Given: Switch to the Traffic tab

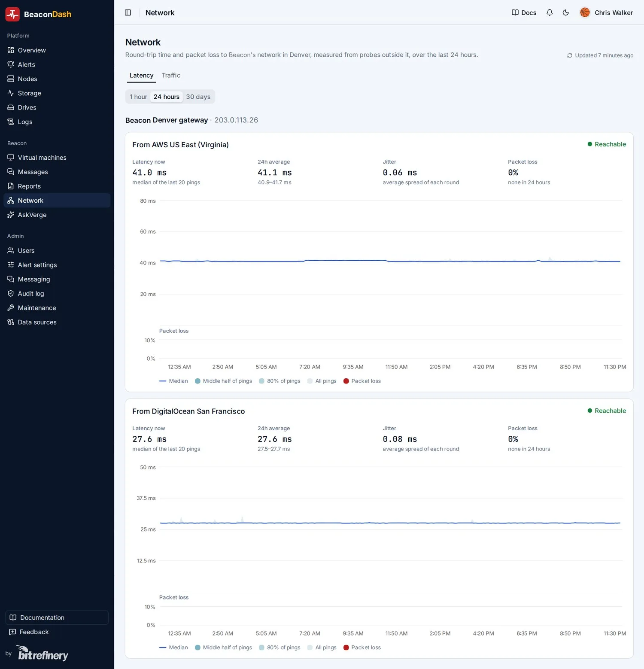Looking at the screenshot, I should coord(171,76).
